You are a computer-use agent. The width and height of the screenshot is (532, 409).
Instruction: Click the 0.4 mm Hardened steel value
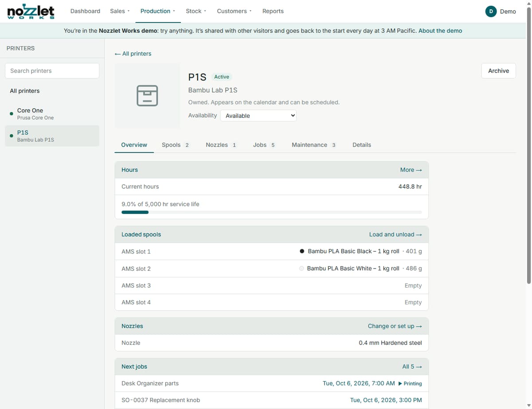[390, 343]
